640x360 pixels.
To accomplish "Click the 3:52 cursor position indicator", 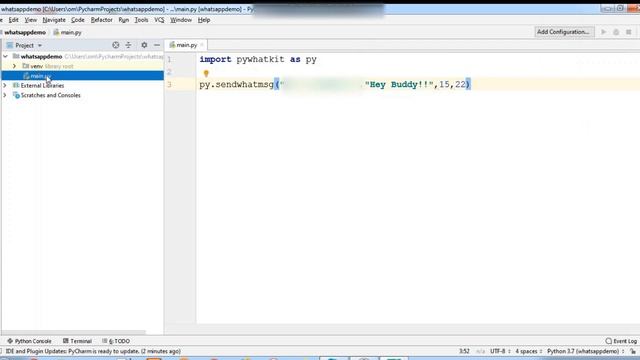I will pyautogui.click(x=464, y=351).
